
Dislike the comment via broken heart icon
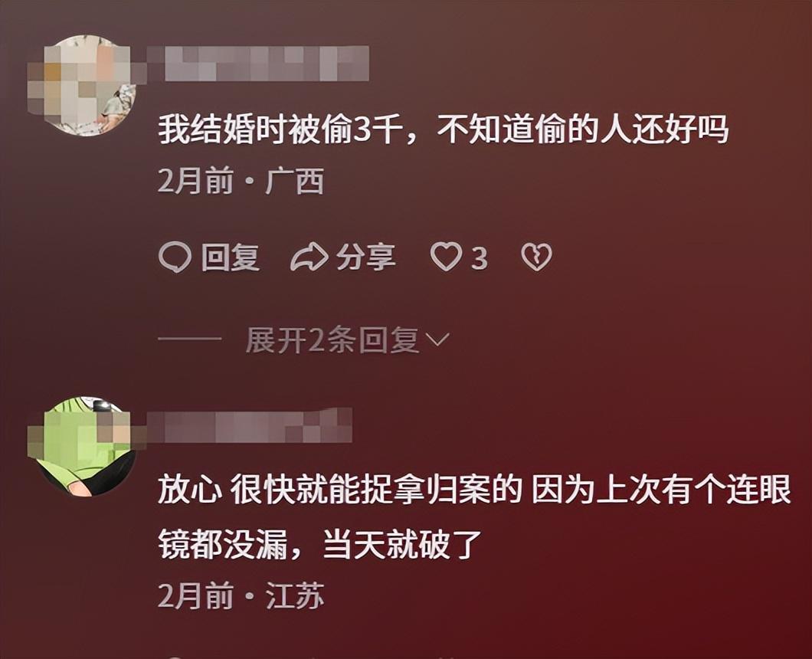pos(536,257)
